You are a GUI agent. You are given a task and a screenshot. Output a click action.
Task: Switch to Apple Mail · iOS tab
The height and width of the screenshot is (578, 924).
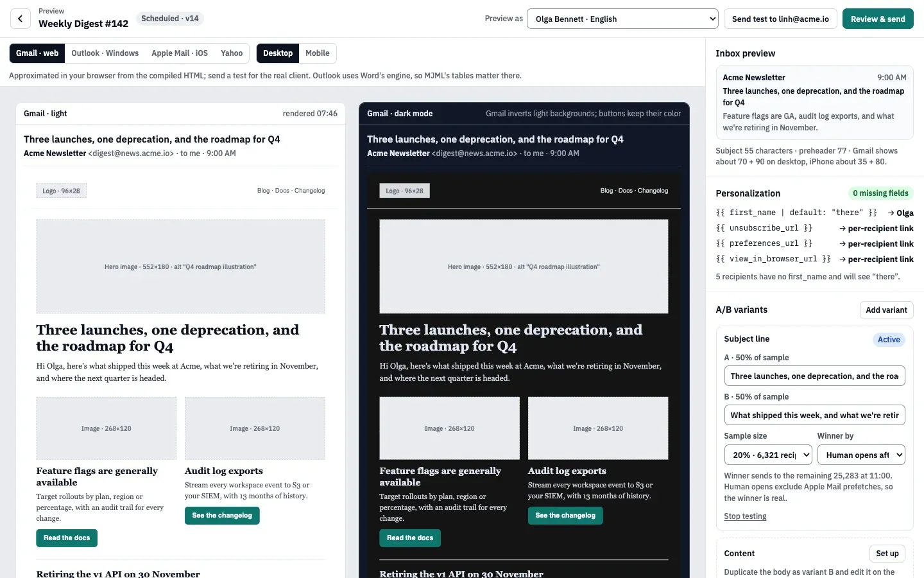pos(180,53)
